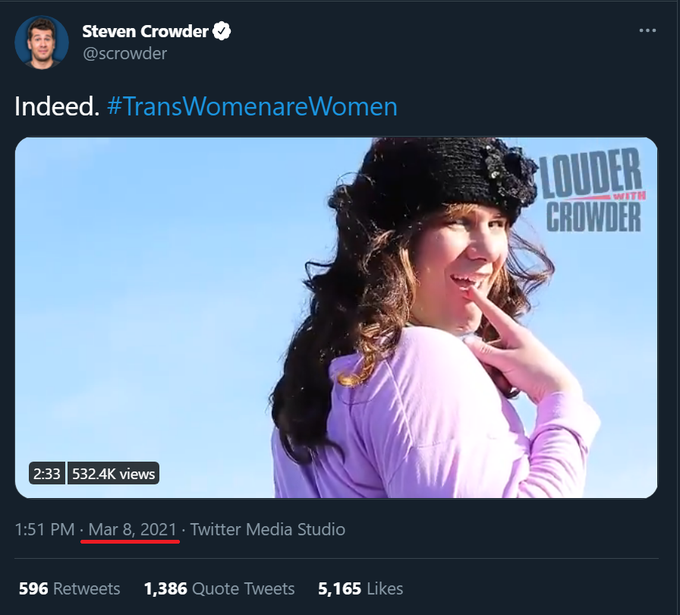This screenshot has width=680, height=615.
Task: Click the 2:33 video duration badge
Action: pyautogui.click(x=47, y=473)
